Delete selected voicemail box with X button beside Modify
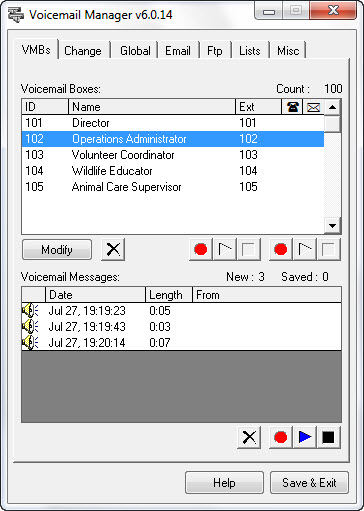 [x=113, y=249]
